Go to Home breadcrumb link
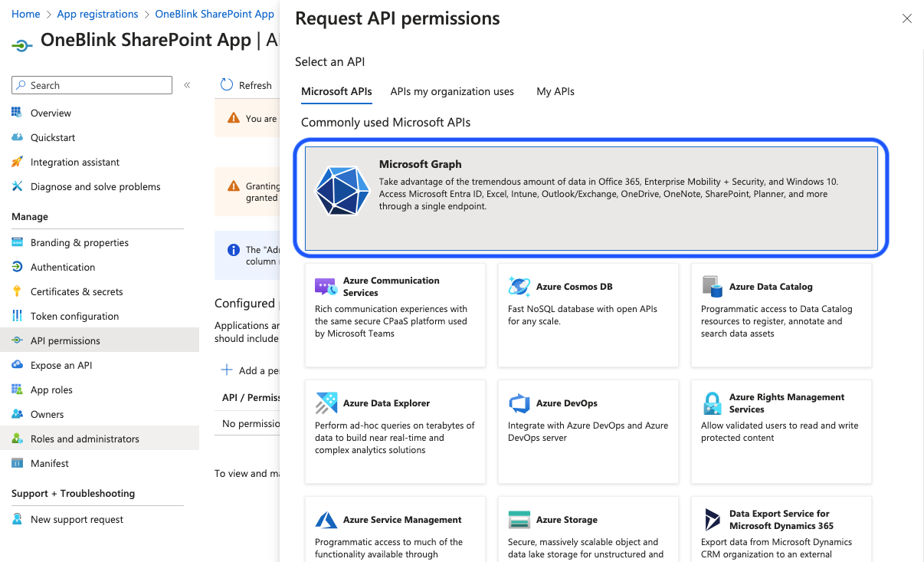This screenshot has height=562, width=924. pos(25,14)
